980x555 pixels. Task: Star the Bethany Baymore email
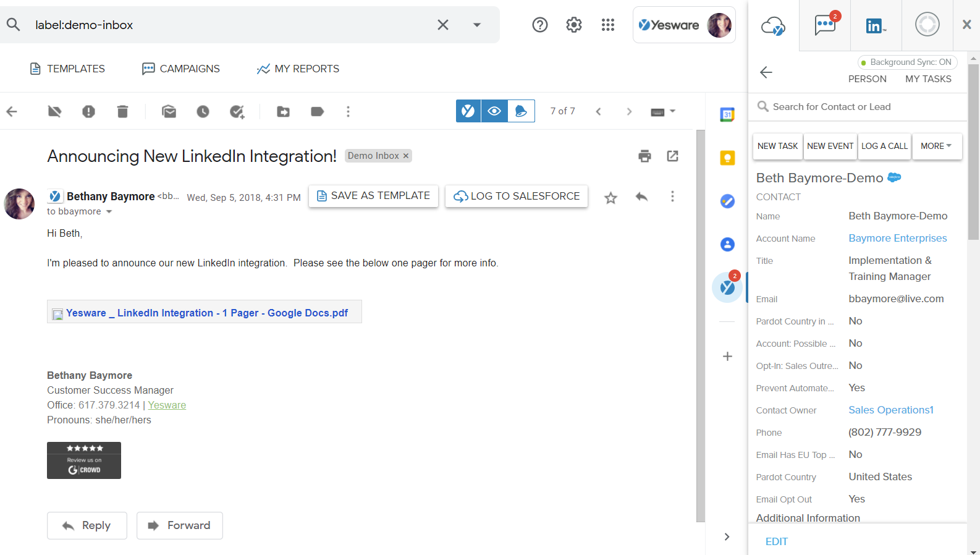(x=610, y=198)
